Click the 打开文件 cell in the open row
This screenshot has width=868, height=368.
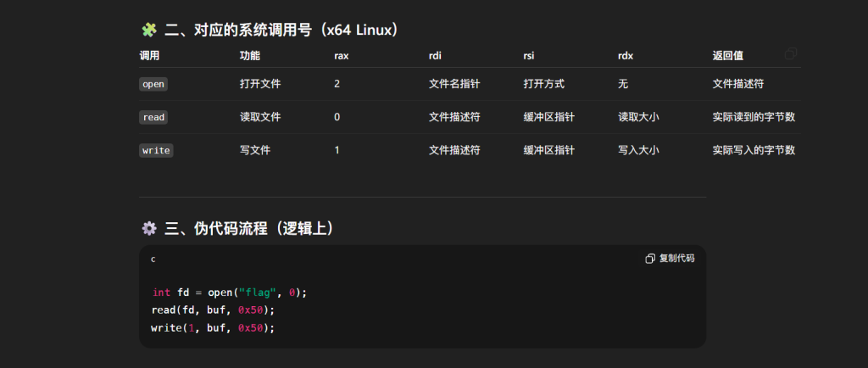pos(260,84)
